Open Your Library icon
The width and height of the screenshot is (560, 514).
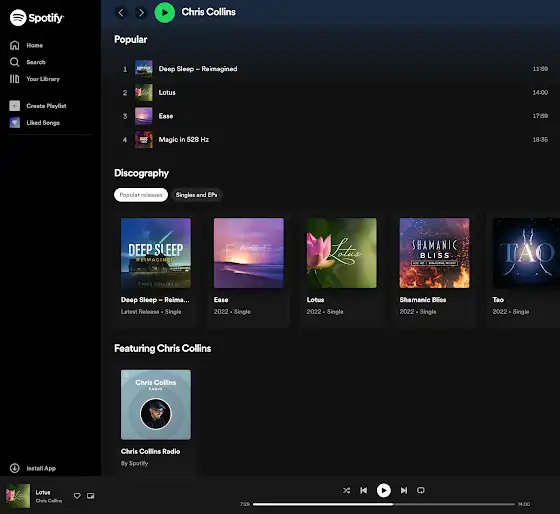15,79
